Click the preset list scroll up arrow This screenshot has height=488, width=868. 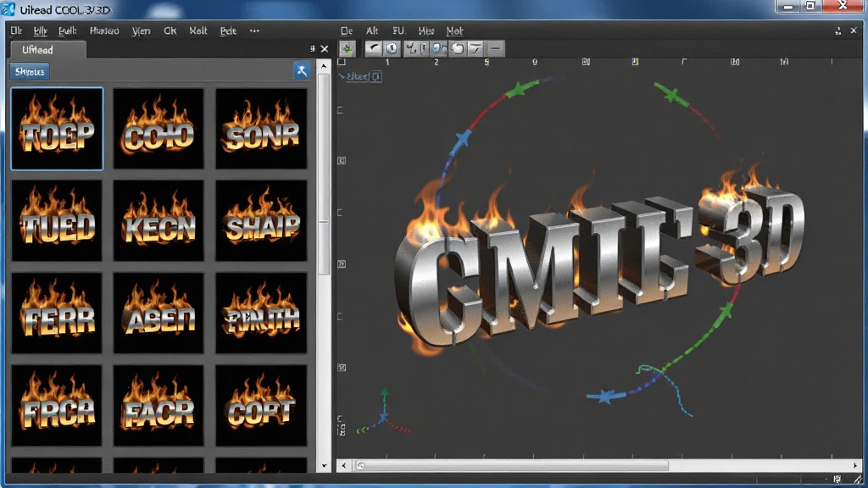325,66
